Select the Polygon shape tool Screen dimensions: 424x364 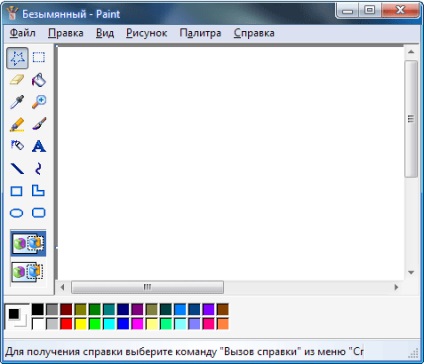(39, 191)
